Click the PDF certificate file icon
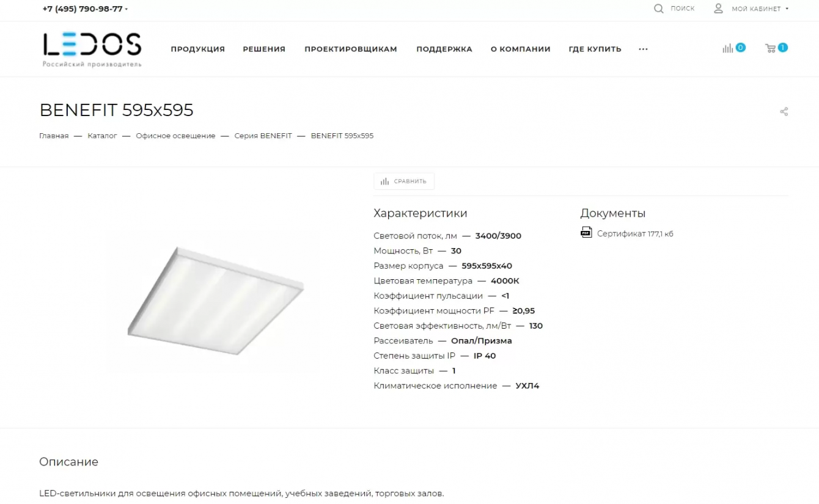The image size is (819, 504). [586, 232]
